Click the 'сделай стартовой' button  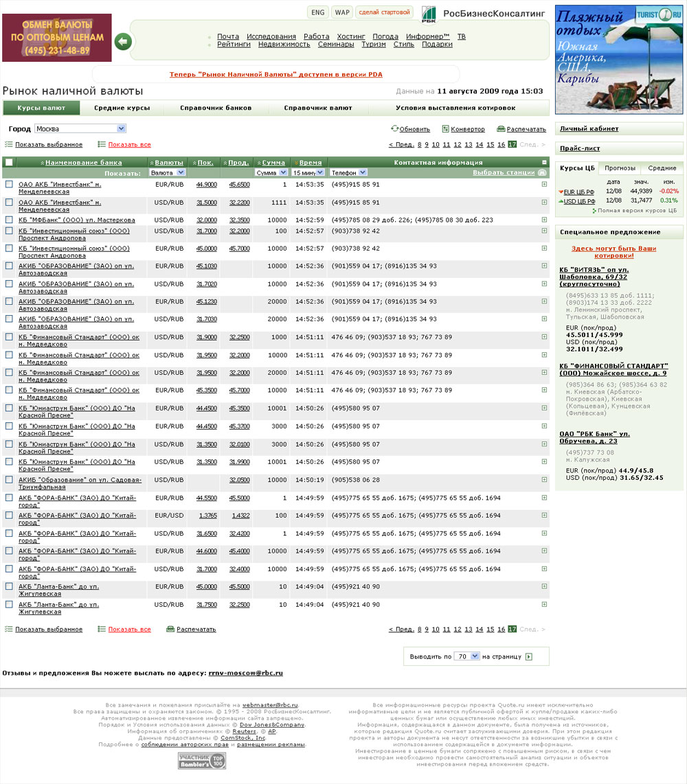point(384,12)
